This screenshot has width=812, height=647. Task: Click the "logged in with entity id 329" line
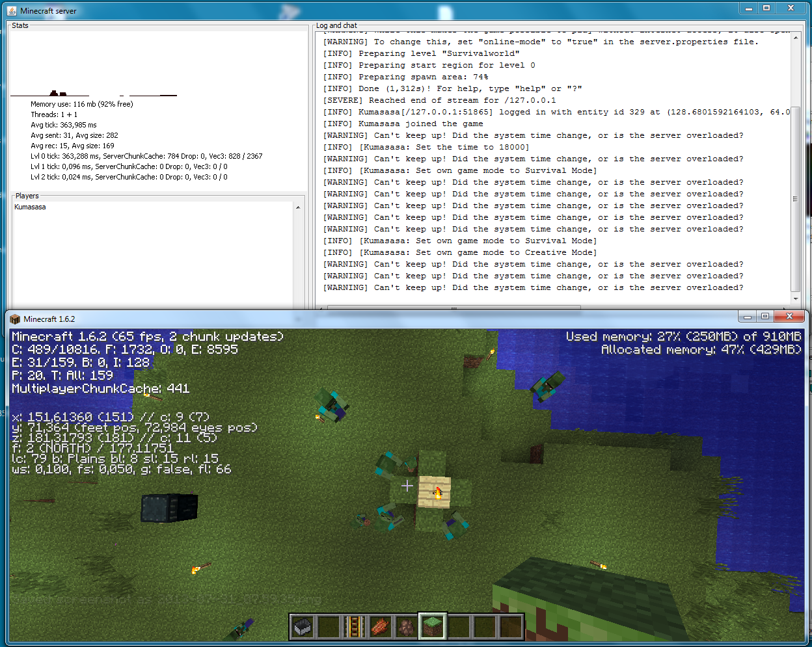(x=556, y=112)
